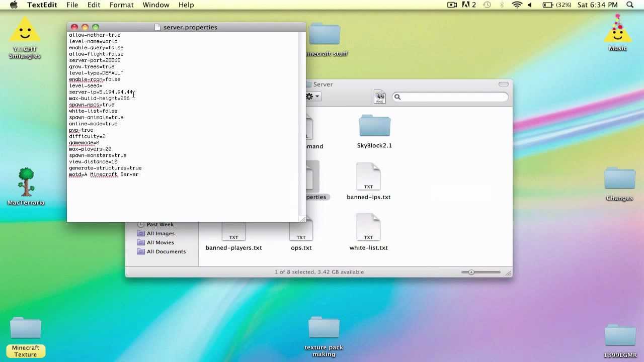
Task: Click the white-list=false line
Action: (x=93, y=111)
